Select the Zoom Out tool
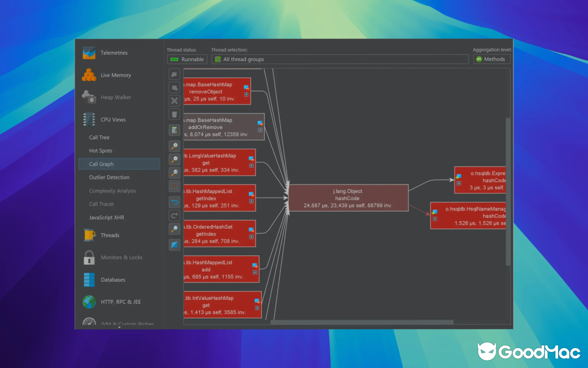This screenshot has width=588, height=368. [x=174, y=159]
